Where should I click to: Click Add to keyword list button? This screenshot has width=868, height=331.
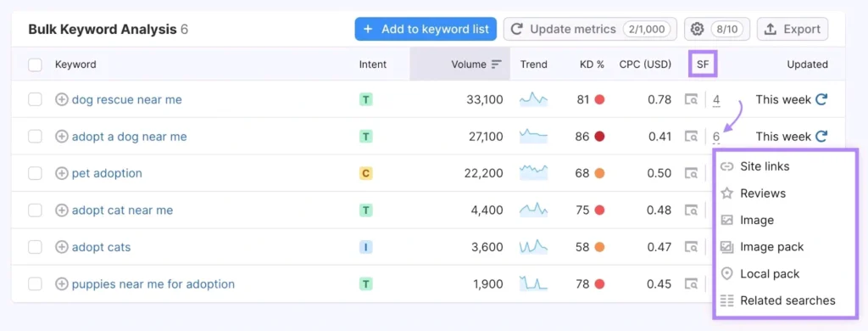pos(426,29)
